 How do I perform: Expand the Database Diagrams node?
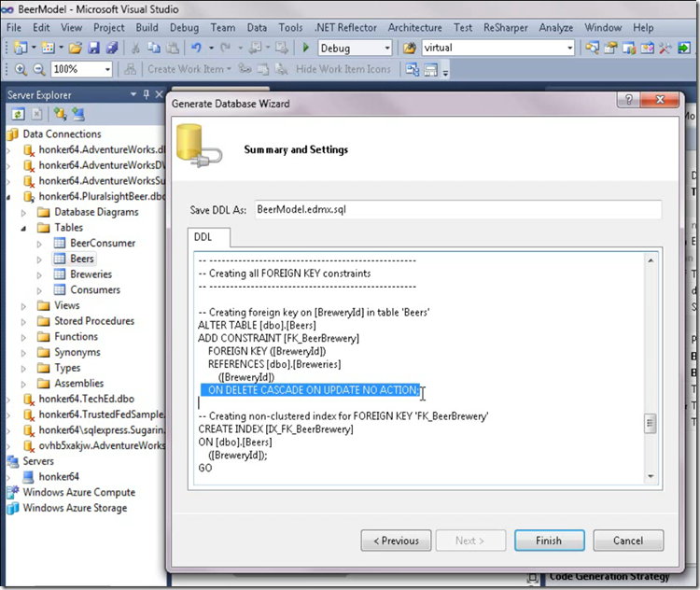23,213
